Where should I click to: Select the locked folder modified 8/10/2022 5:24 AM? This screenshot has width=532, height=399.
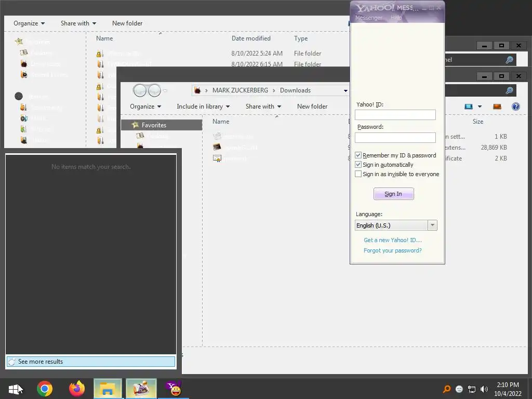click(x=100, y=54)
